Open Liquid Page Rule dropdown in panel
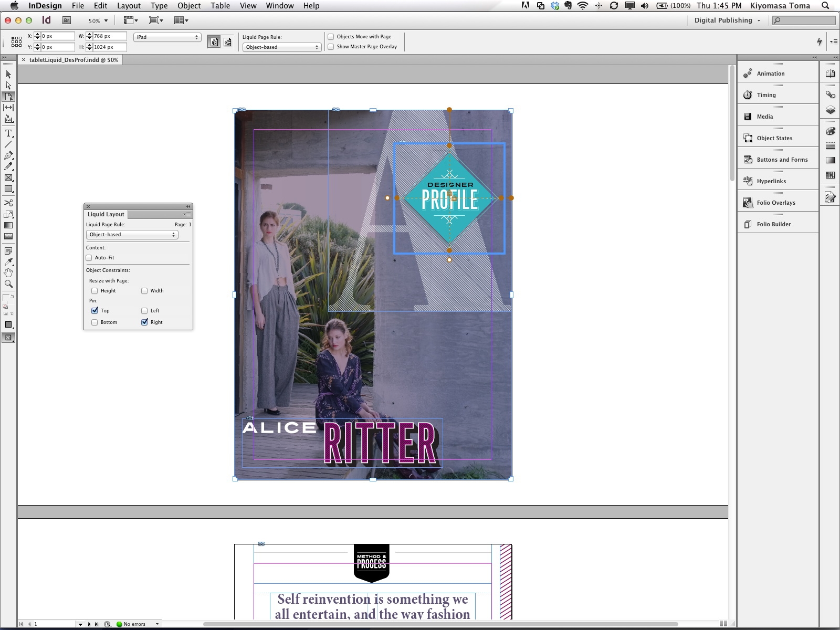840x630 pixels. pos(132,235)
